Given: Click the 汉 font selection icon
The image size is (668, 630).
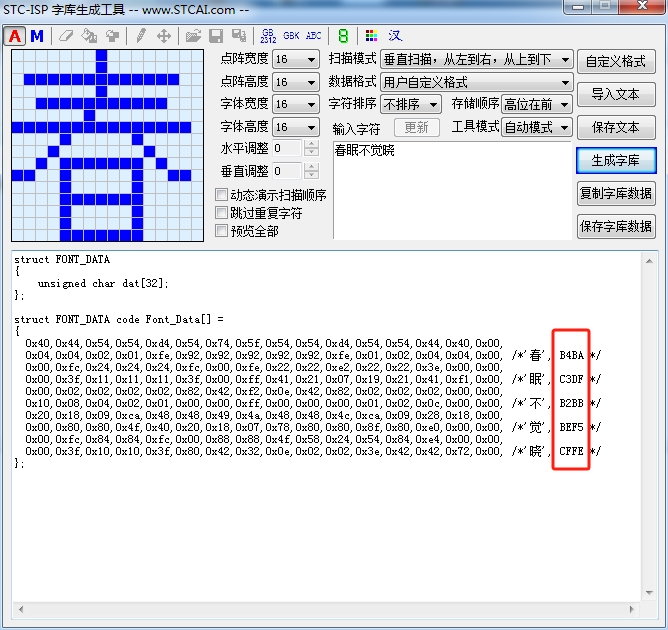Looking at the screenshot, I should click(395, 36).
